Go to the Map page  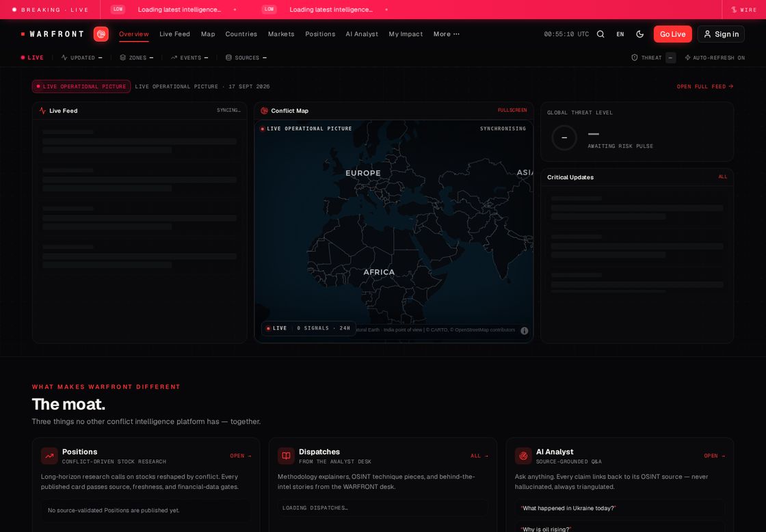coord(208,34)
